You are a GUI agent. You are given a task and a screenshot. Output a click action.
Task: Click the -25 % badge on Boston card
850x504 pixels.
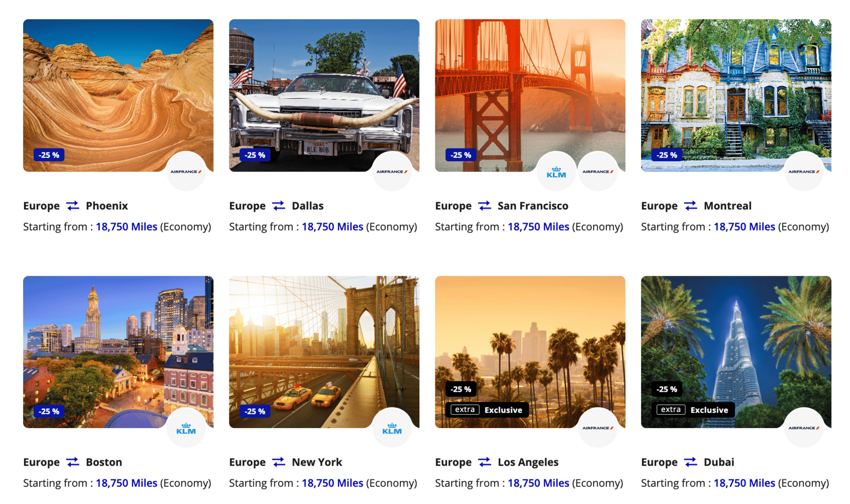(49, 412)
